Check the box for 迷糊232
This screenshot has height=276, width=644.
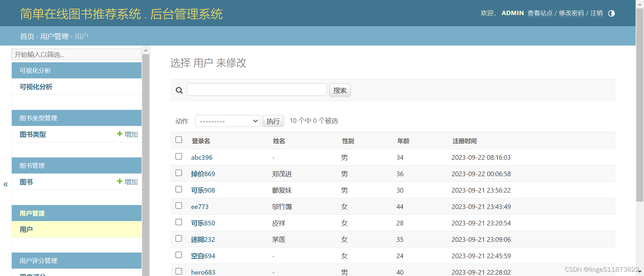coord(179,238)
